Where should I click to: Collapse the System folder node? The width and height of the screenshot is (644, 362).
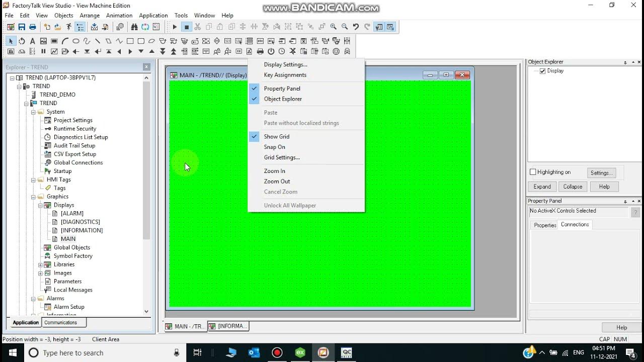point(33,112)
